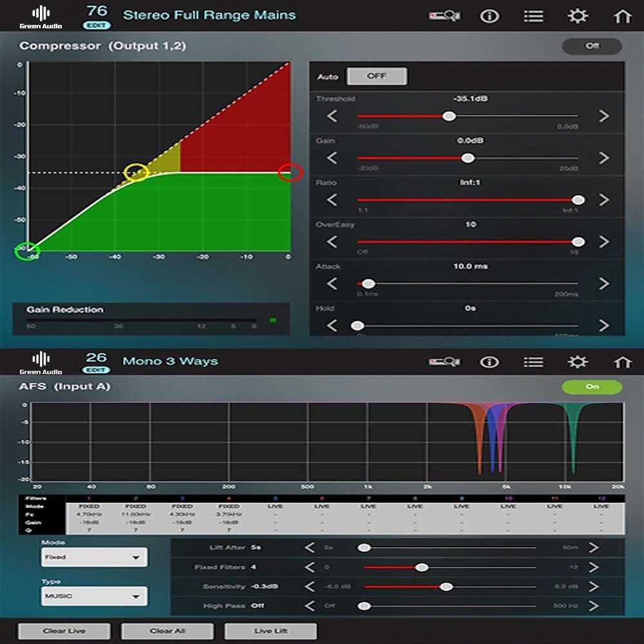This screenshot has width=644, height=644.
Task: Open the Mode dropdown showing Fixed
Action: tap(94, 557)
